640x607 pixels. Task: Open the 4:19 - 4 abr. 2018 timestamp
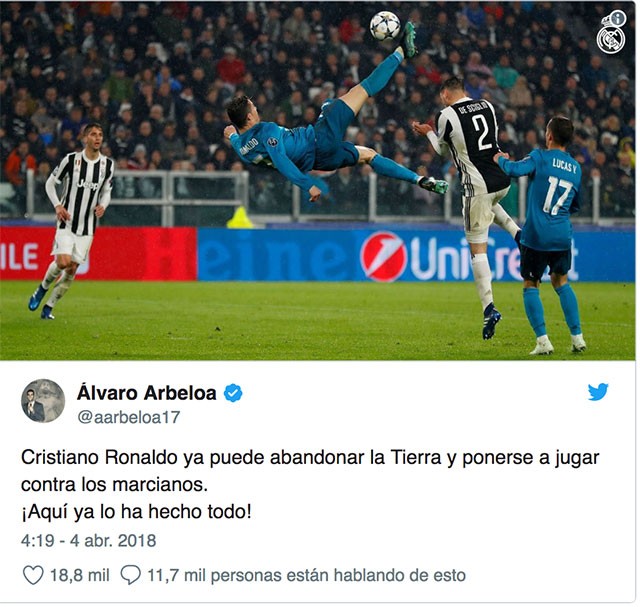pyautogui.click(x=89, y=540)
